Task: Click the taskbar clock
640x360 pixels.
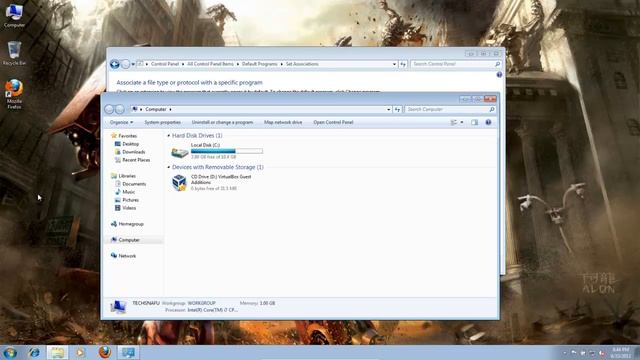Action: 620,353
